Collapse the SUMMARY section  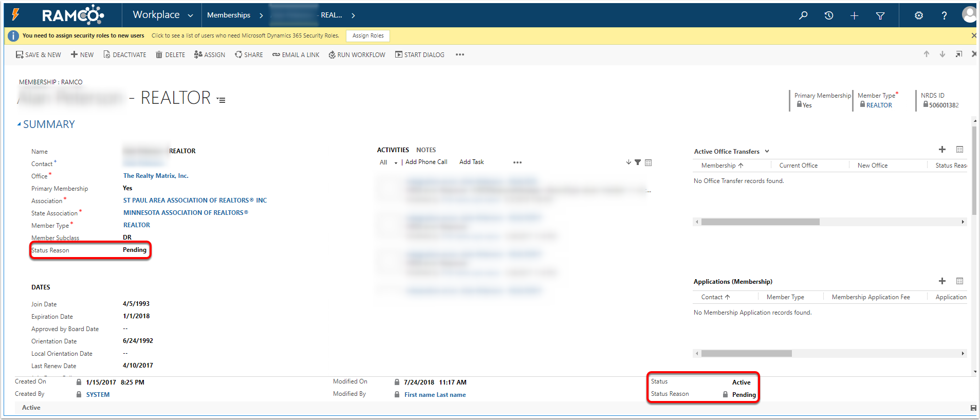click(19, 124)
